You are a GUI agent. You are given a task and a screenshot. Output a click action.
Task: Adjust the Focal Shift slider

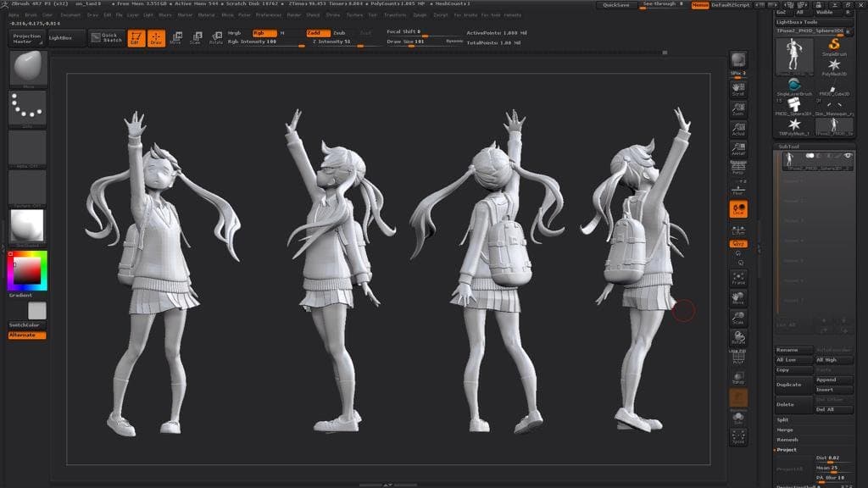click(x=424, y=32)
